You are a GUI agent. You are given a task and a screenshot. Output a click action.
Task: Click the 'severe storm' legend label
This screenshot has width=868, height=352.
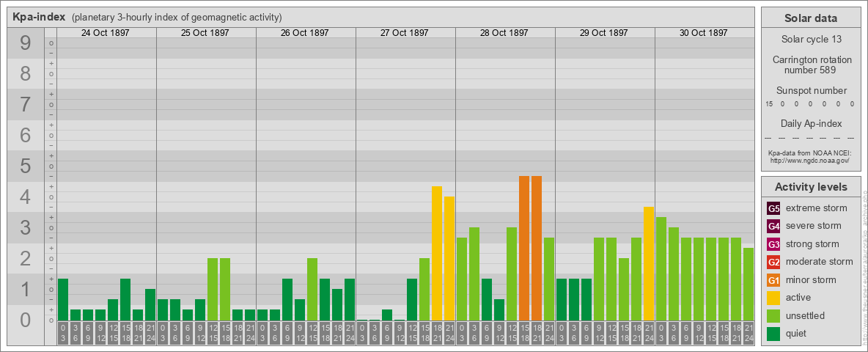(814, 226)
